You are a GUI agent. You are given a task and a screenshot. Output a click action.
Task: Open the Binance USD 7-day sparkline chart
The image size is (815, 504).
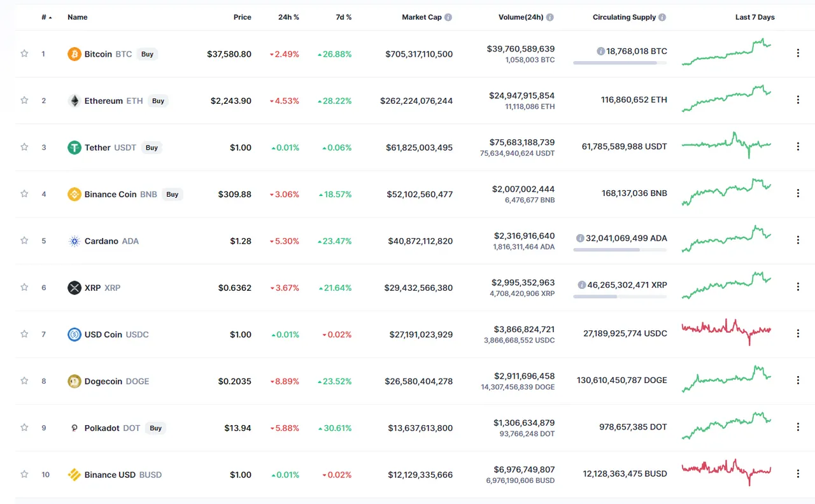[726, 472]
